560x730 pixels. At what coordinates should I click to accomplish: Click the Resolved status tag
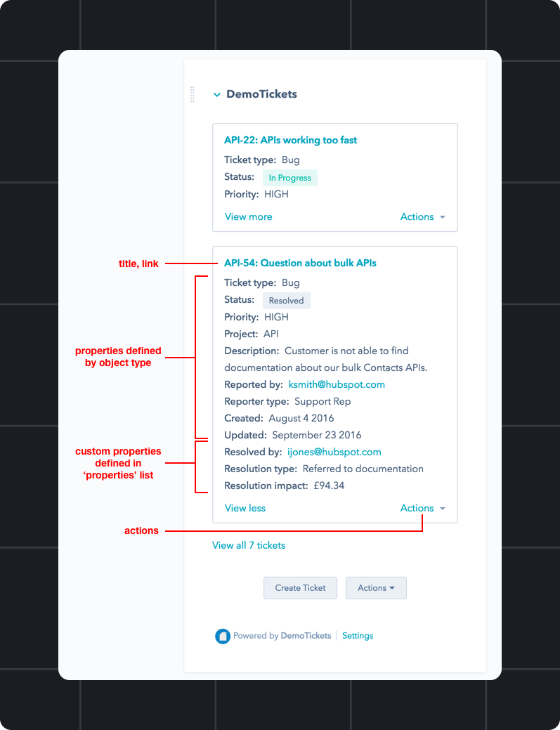pyautogui.click(x=286, y=301)
